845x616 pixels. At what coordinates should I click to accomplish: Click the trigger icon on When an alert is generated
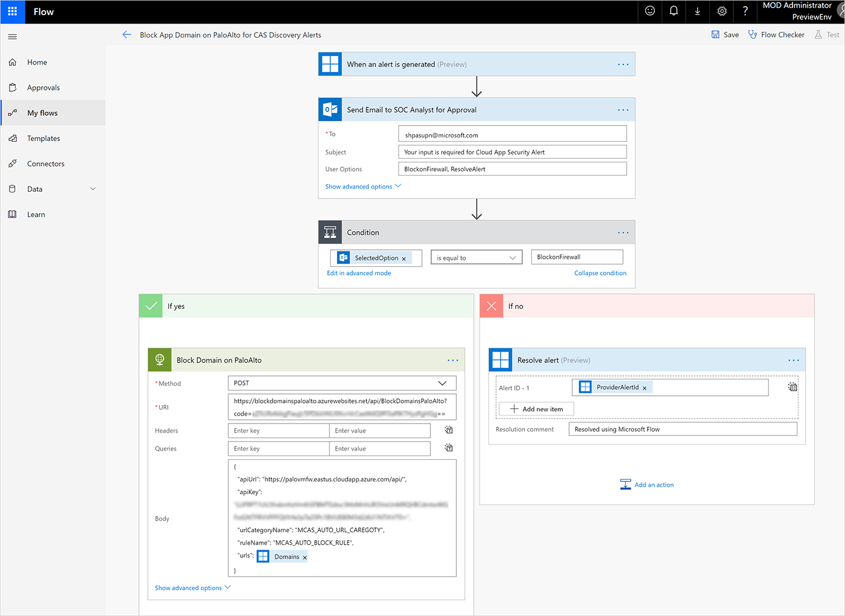coord(330,63)
